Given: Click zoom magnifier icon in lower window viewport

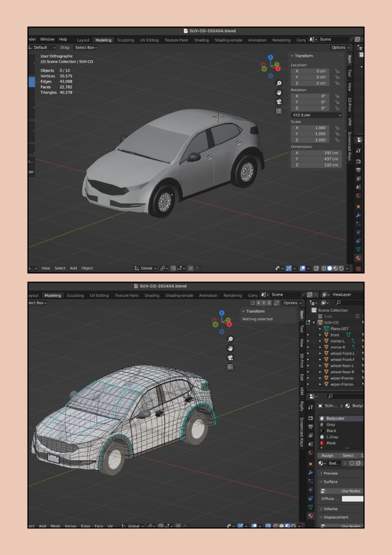Looking at the screenshot, I should pos(230,339).
